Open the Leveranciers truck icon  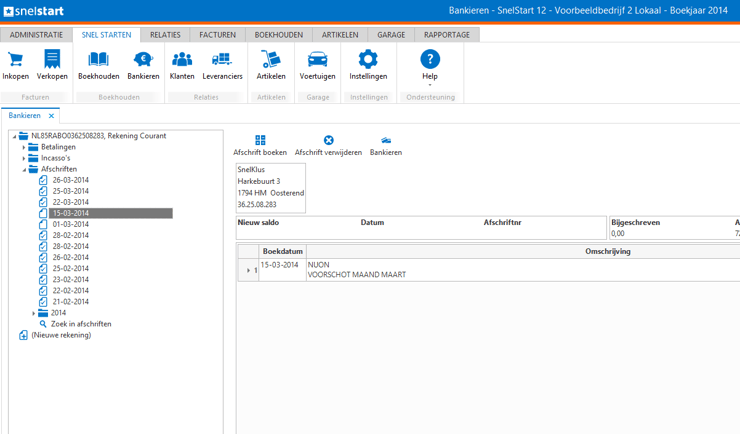(x=222, y=59)
